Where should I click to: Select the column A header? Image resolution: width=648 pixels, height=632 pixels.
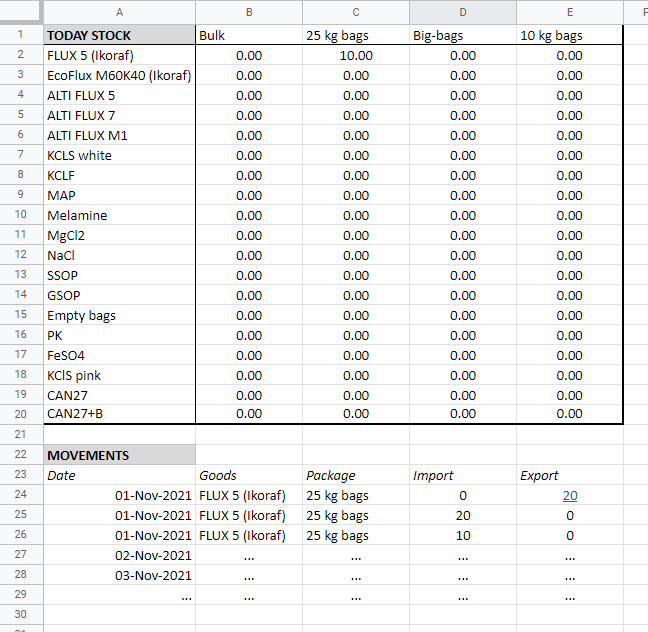pos(119,12)
